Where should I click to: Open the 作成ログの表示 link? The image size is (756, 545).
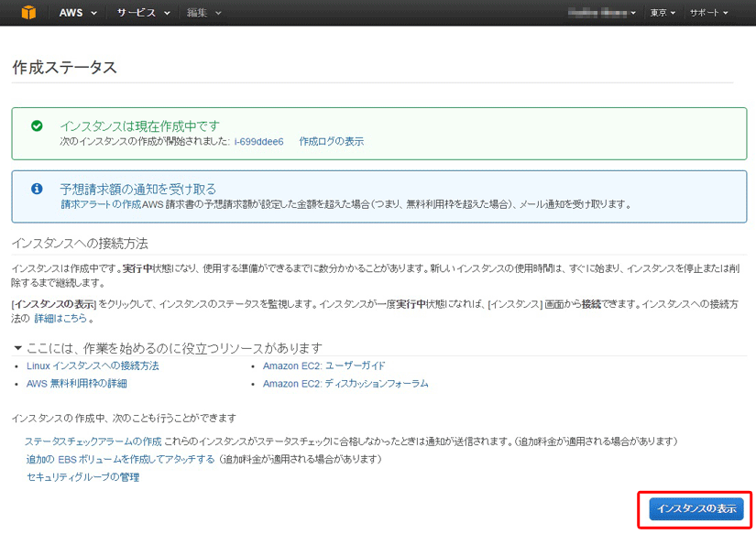click(x=331, y=142)
